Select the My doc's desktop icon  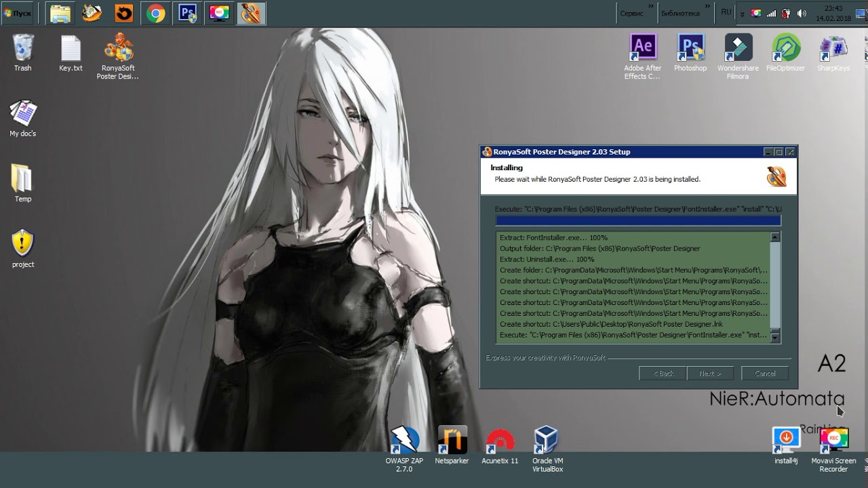click(x=23, y=119)
